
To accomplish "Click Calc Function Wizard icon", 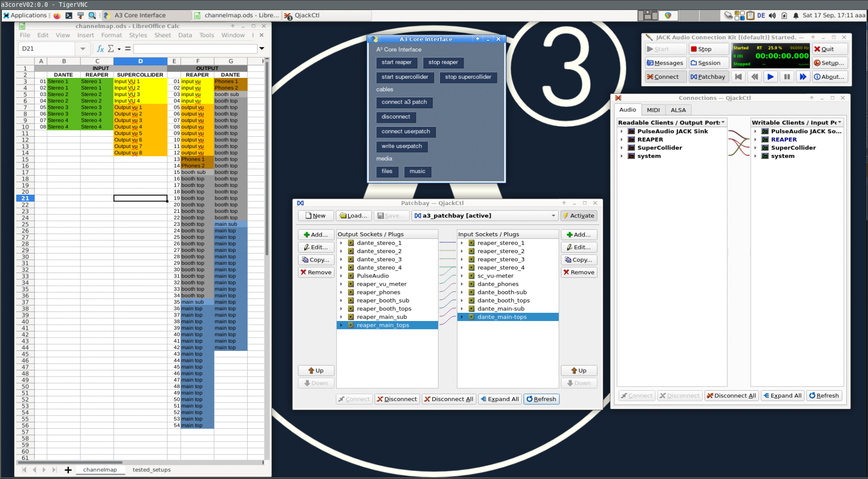I will coord(100,48).
